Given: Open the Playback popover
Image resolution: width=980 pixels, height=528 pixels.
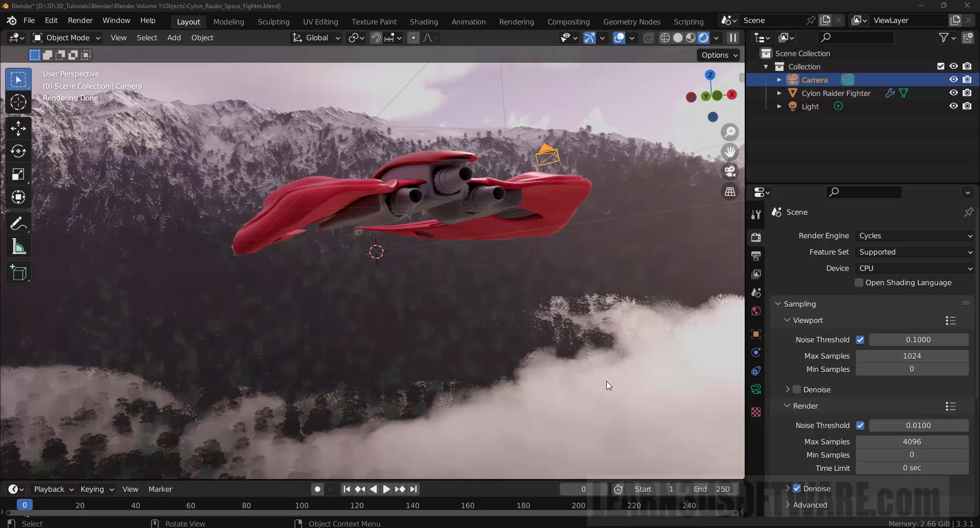Looking at the screenshot, I should pos(53,489).
